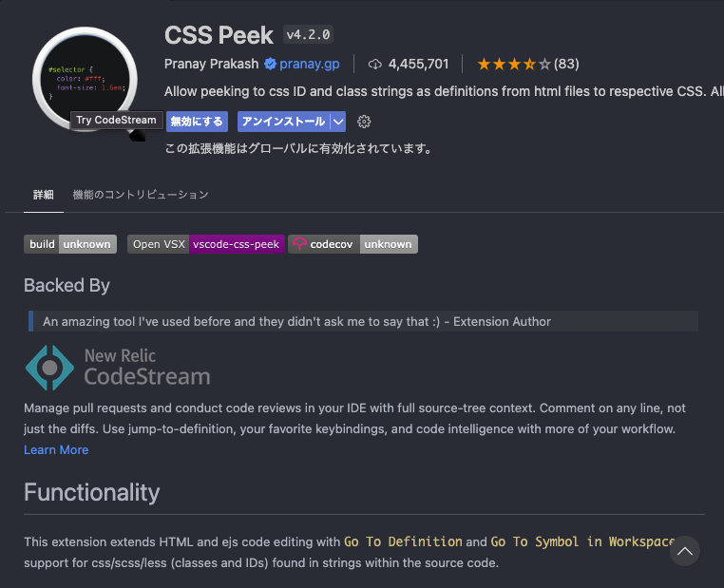Screen dimensions: 724x588
Task: Click the extension description line
Action: coord(444,91)
